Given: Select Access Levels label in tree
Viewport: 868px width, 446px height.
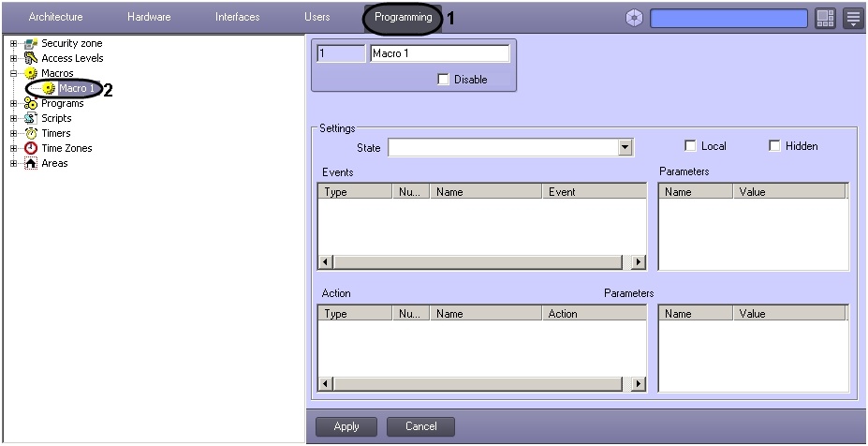Looking at the screenshot, I should tap(72, 58).
